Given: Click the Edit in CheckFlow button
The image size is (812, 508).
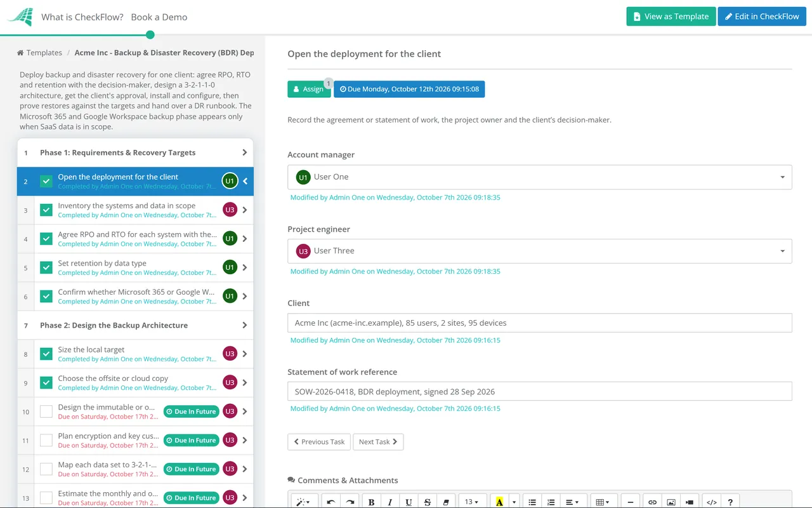Looking at the screenshot, I should coord(762,17).
